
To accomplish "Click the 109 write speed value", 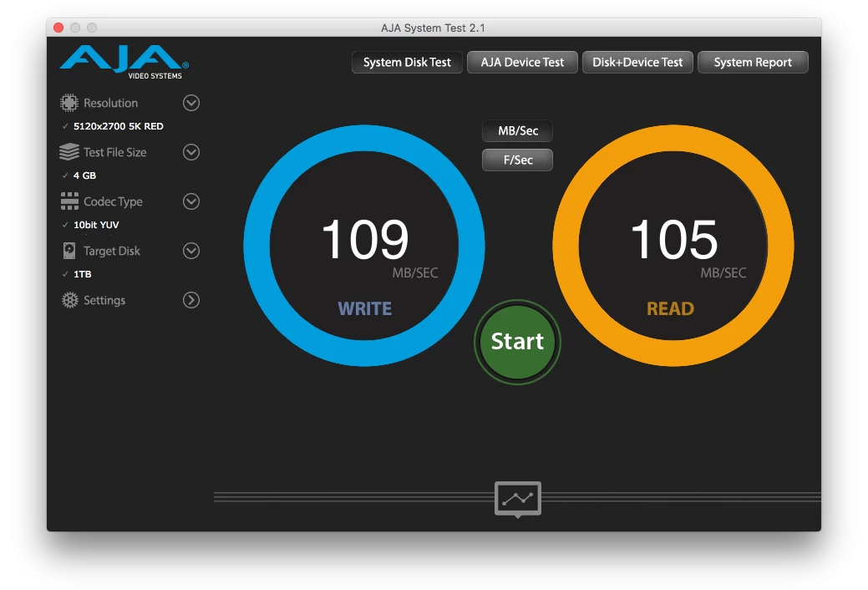I will [x=365, y=239].
